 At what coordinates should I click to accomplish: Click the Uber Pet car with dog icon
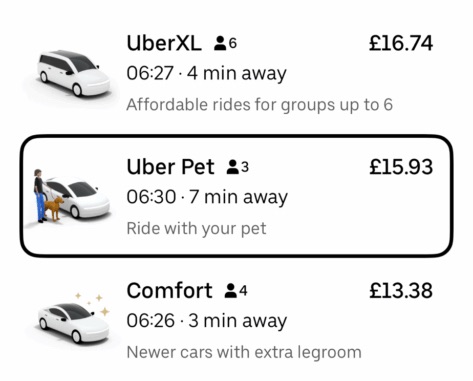coord(71,196)
